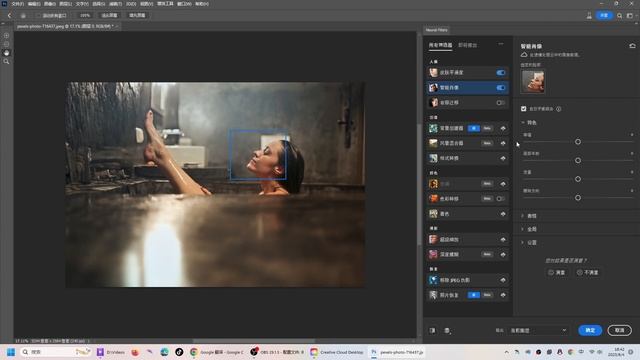Download the 背景创建器 filter via cloud icon
Viewport: 640px width, 360px height.
coord(503,128)
